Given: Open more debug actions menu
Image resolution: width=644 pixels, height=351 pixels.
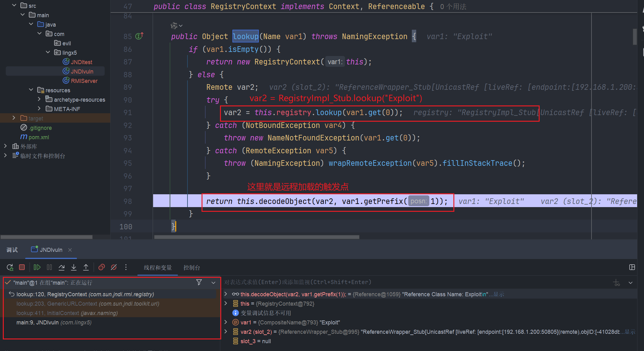Looking at the screenshot, I should (x=126, y=267).
